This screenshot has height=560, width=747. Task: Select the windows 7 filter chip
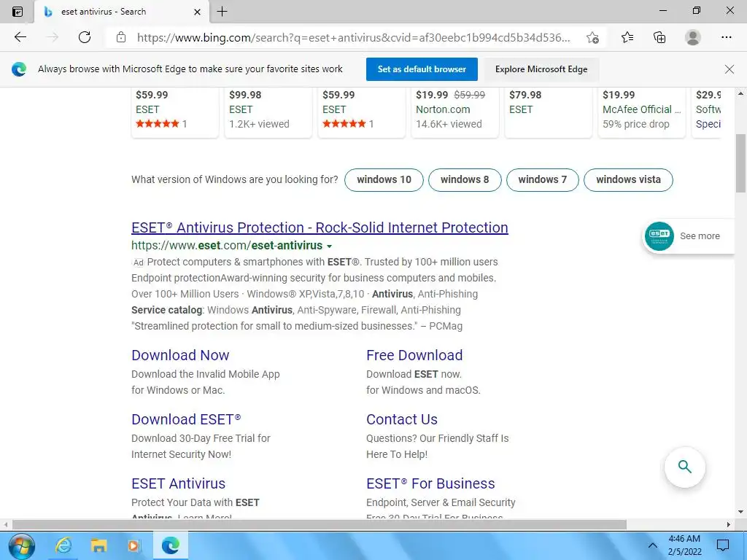coord(542,180)
